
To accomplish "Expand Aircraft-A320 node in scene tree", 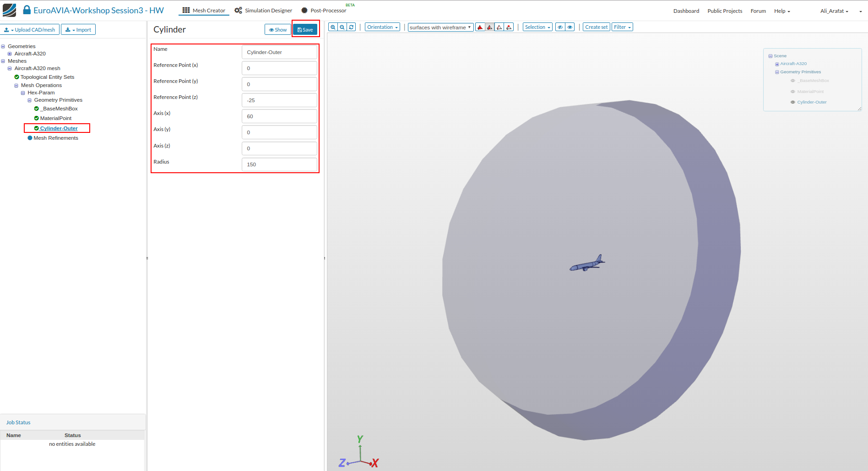I will coord(777,64).
